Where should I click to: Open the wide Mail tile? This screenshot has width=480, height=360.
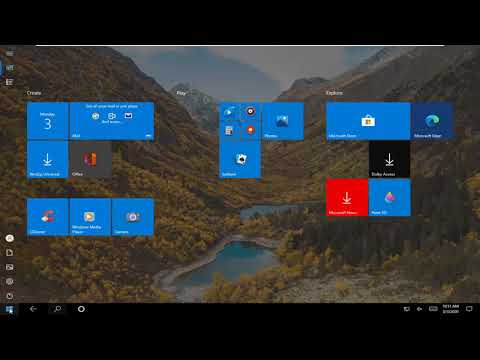click(x=112, y=121)
